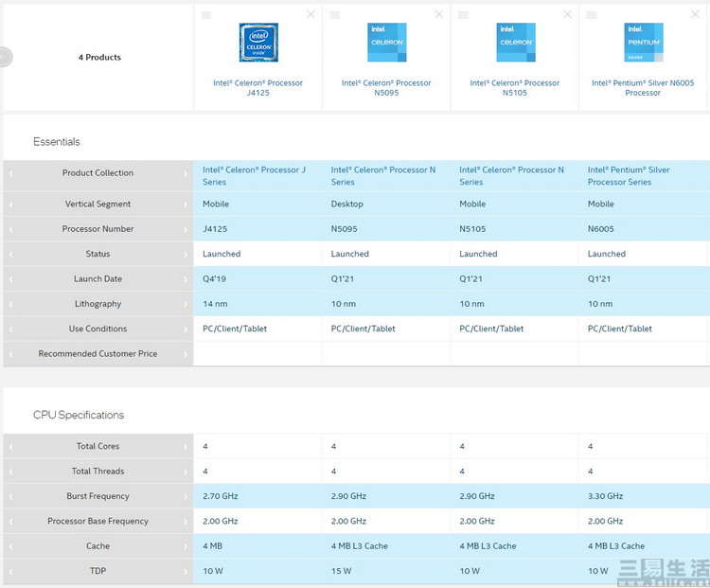Open Intel Celeron Processor N5095 link
This screenshot has height=588, width=710.
[386, 88]
